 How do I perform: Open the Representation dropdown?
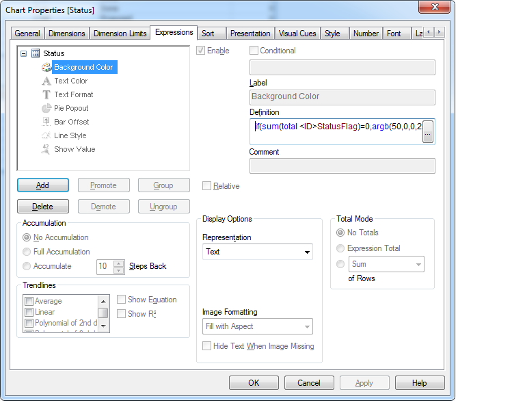[258, 252]
